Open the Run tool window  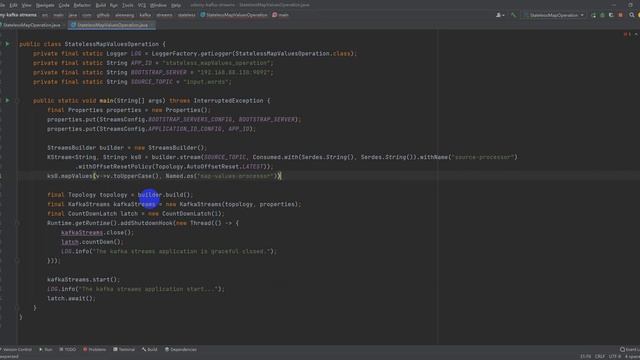point(46,349)
